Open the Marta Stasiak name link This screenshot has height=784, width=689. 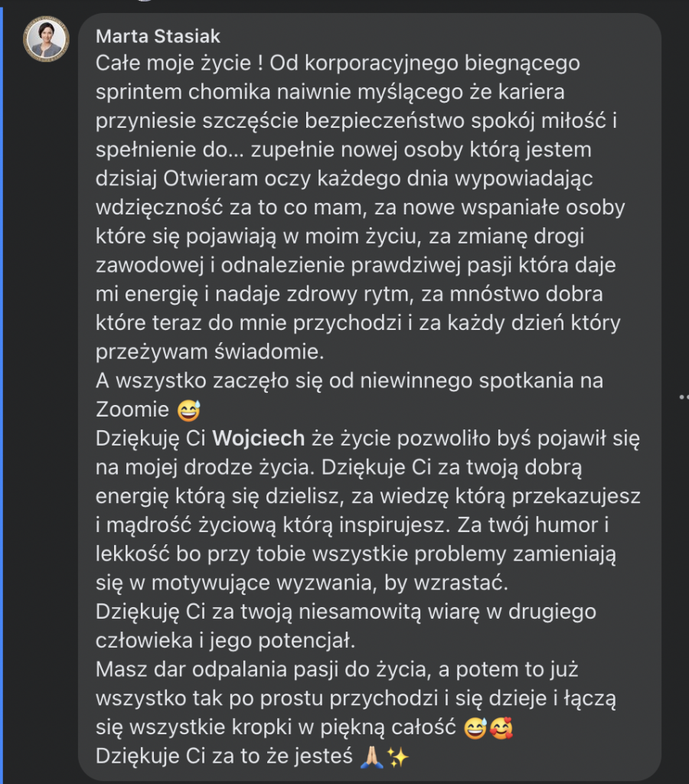(x=158, y=37)
